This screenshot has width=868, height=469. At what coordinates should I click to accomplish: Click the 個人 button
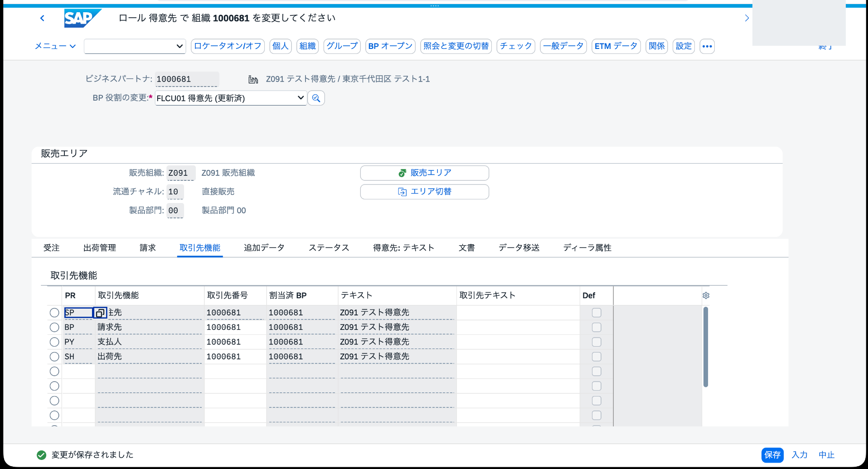coord(281,46)
